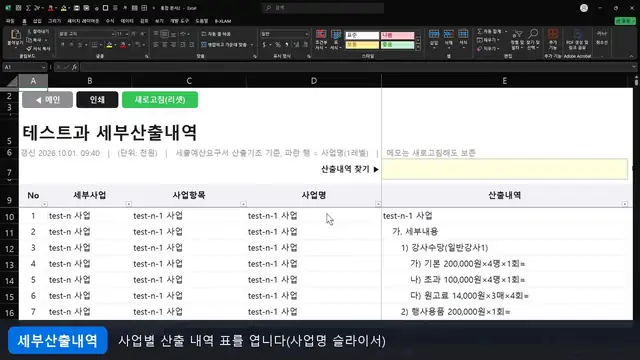This screenshot has height=360, width=640.
Task: Click the increase decimal icon
Action: 296,44
